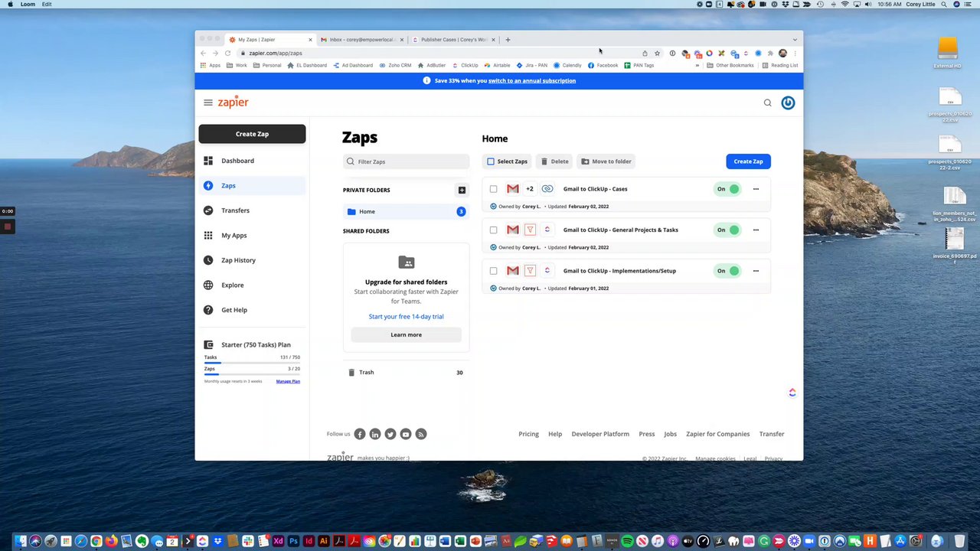Click the Delete button
980x551 pixels.
click(554, 161)
